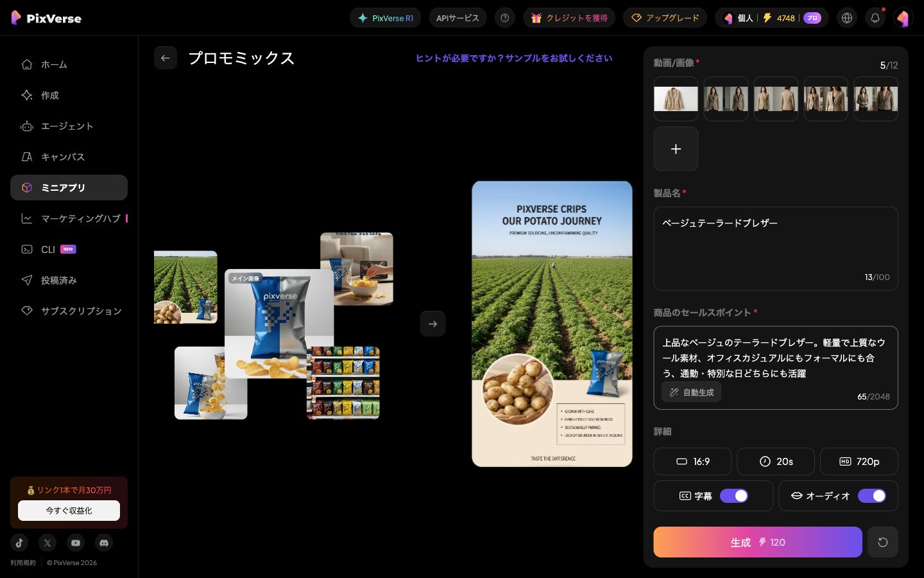
Task: Click the back arrow beside プロモミックス
Action: 166,58
